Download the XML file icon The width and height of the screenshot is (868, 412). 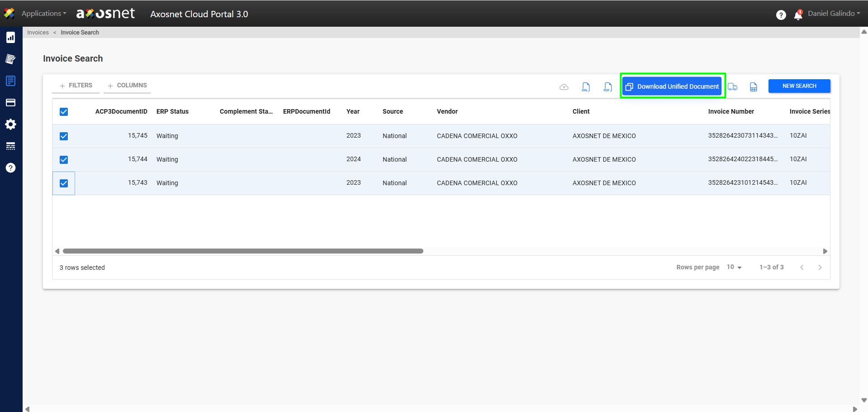(586, 87)
